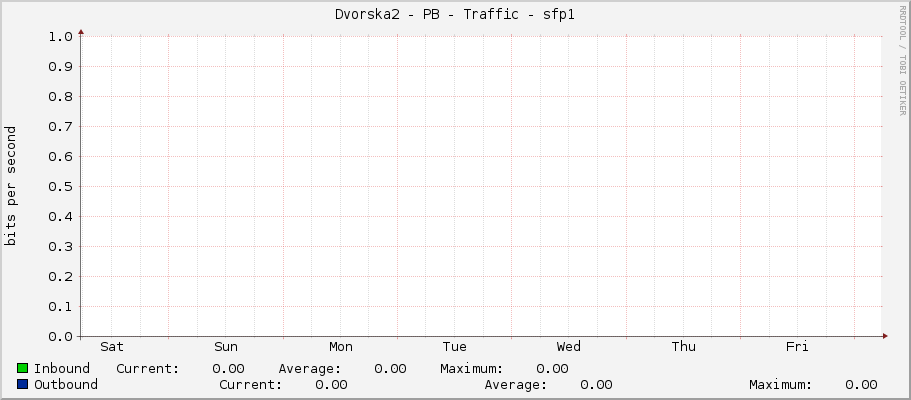Viewport: 911px width, 400px height.
Task: Click the Inbound Maximum value 0.00
Action: pos(553,369)
